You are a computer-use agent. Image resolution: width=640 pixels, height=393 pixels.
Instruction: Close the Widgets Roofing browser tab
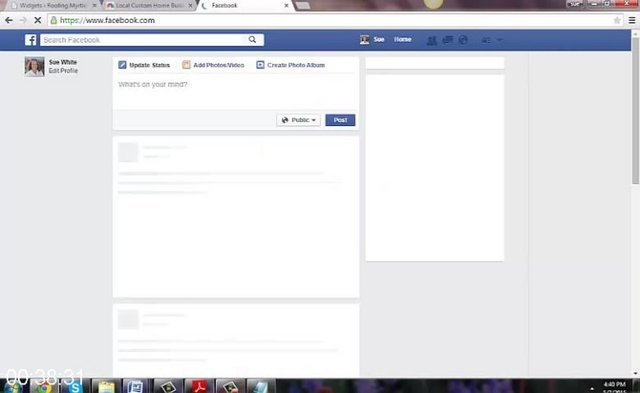94,6
